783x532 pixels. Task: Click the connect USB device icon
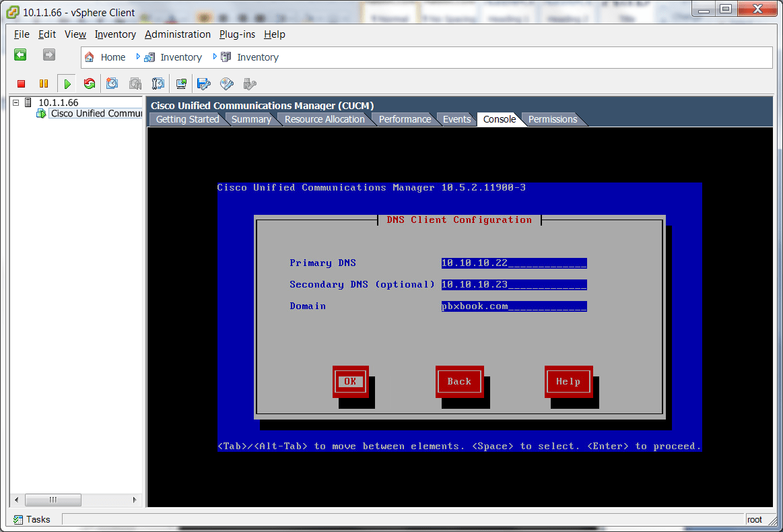coord(250,84)
